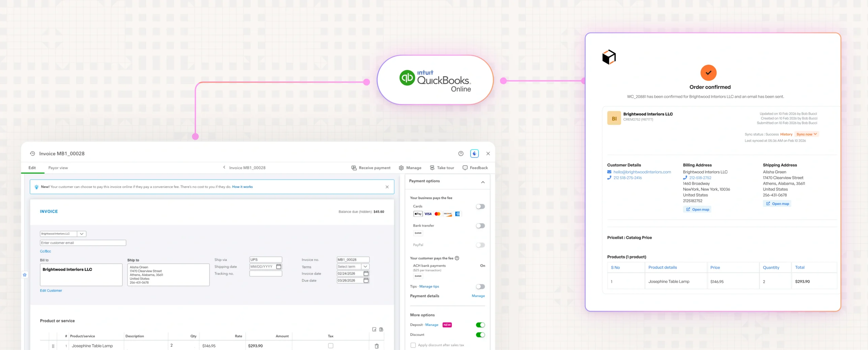Click the Feedback speech bubble icon

pyautogui.click(x=465, y=168)
